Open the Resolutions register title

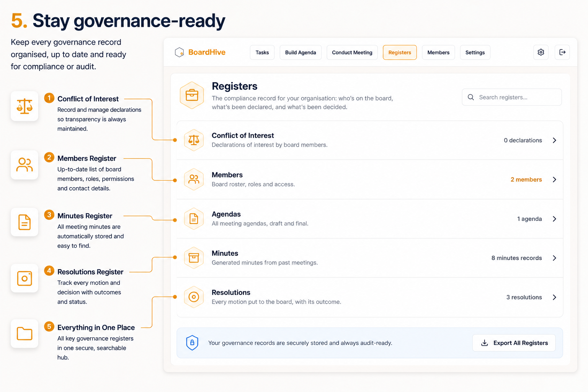tap(231, 292)
